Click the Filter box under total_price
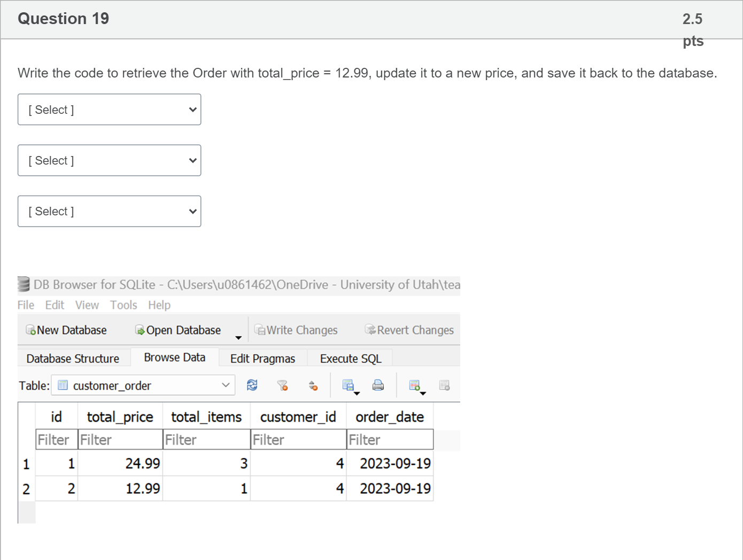 coord(120,440)
